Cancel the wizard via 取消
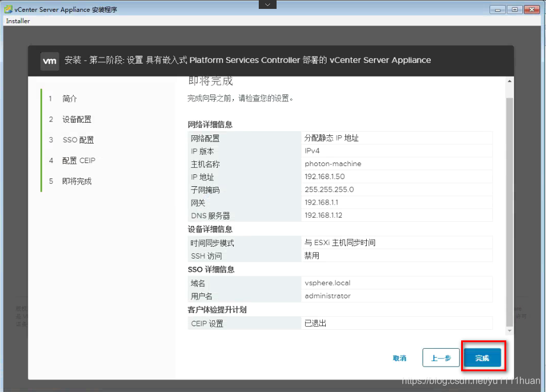546x392 pixels. pyautogui.click(x=399, y=358)
